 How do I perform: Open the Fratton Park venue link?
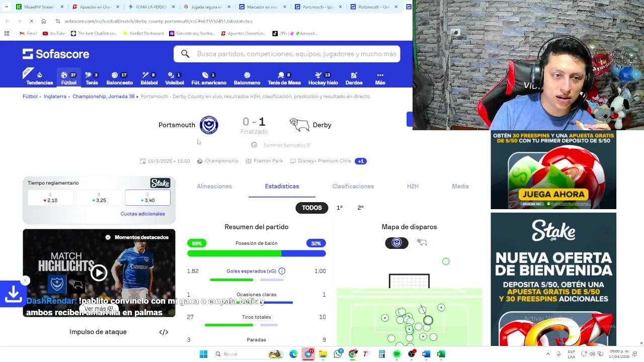coord(264,161)
